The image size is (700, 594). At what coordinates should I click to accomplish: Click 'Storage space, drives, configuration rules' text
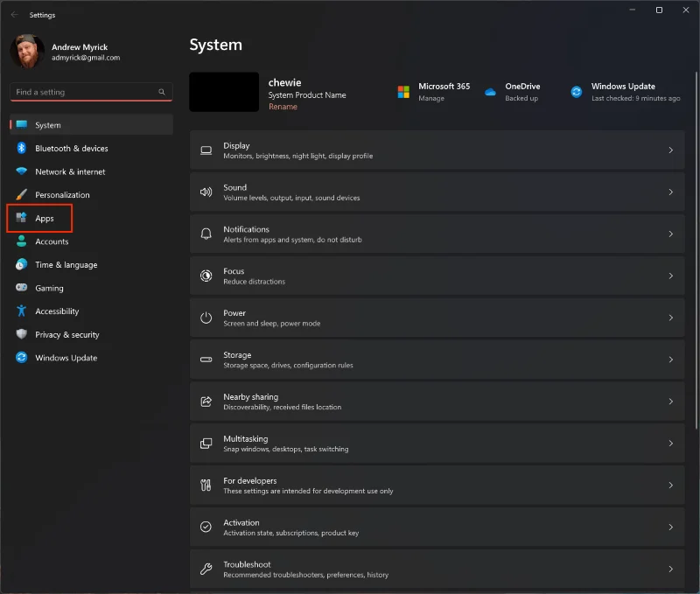point(288,366)
